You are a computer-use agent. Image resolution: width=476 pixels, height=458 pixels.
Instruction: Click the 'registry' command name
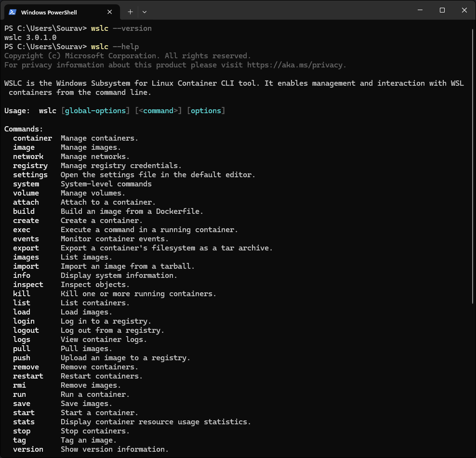tap(30, 166)
